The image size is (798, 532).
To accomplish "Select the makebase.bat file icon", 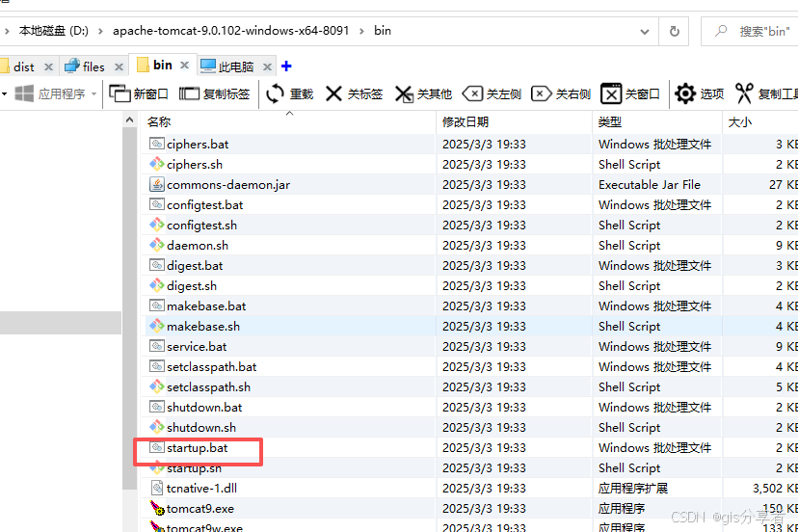I will [157, 306].
